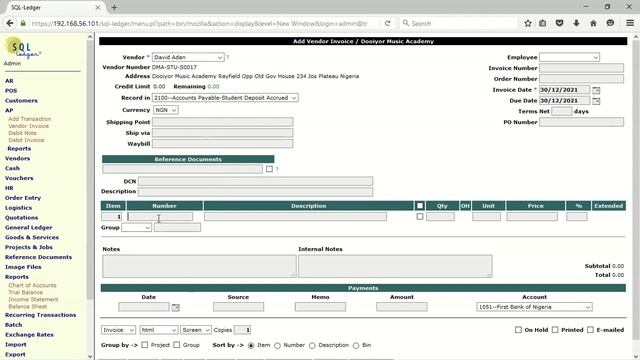Go to the browser home icon
The image size is (640, 360).
593,23
